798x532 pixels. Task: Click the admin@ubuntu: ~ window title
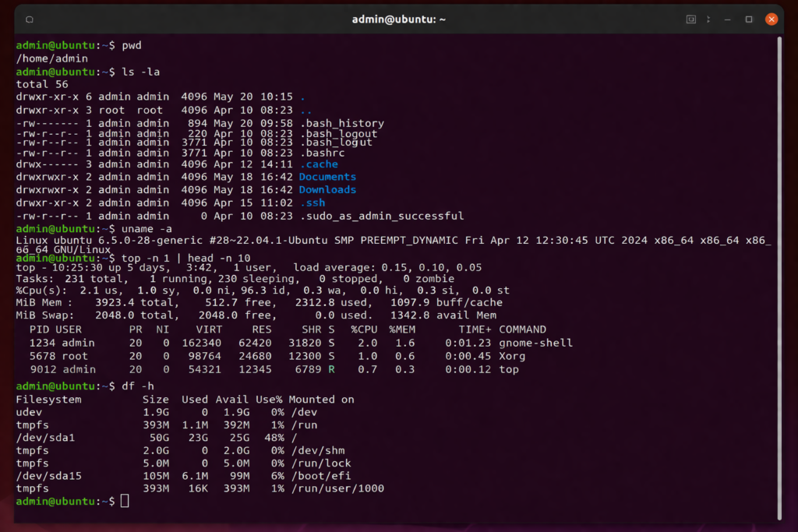pos(399,19)
